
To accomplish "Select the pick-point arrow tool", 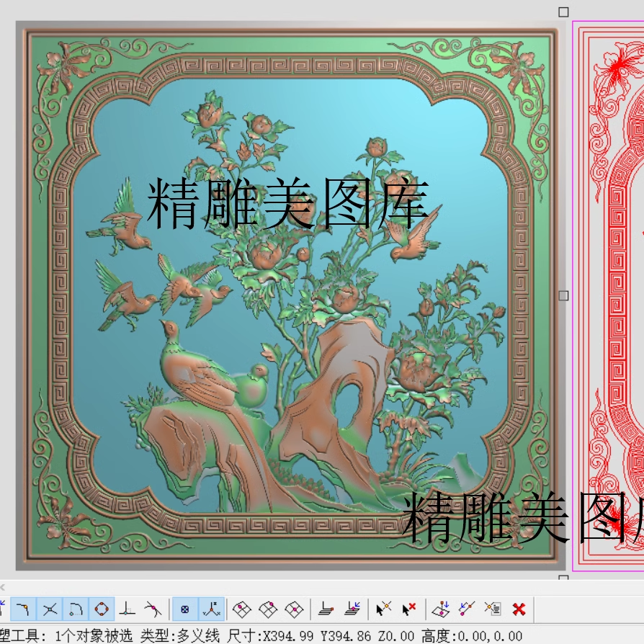I will tap(383, 609).
